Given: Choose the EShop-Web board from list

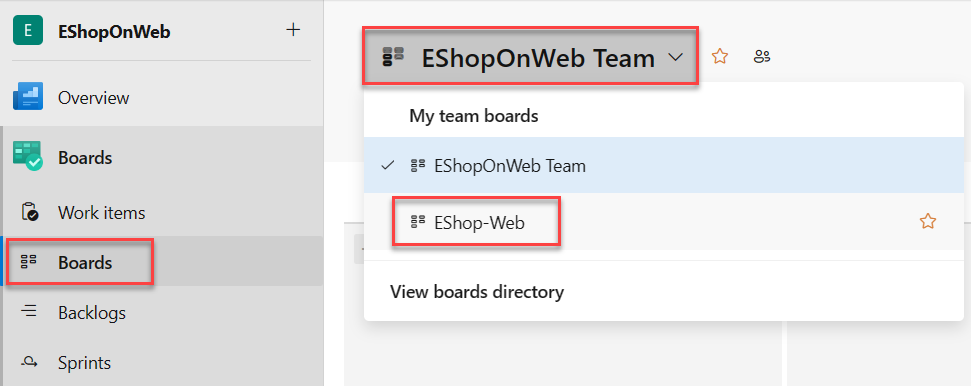Looking at the screenshot, I should [664, 222].
